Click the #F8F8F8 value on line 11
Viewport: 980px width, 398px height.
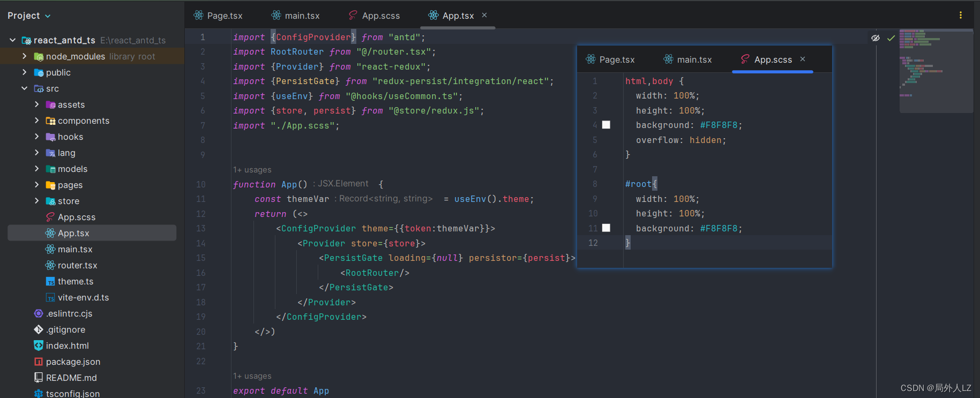pyautogui.click(x=719, y=229)
